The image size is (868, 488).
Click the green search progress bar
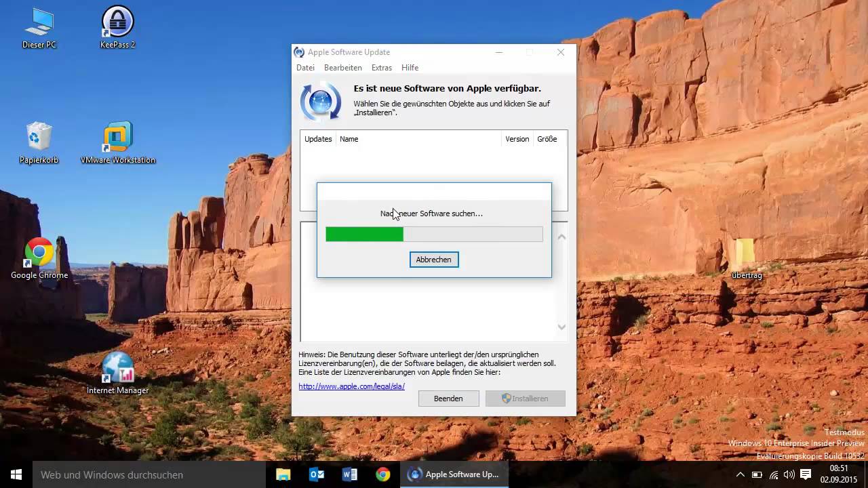[434, 235]
